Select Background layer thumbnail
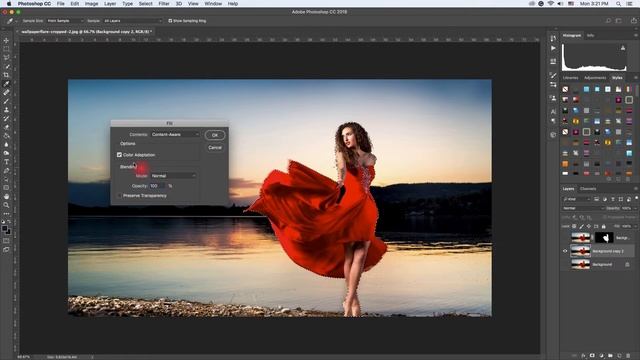 pyautogui.click(x=580, y=264)
